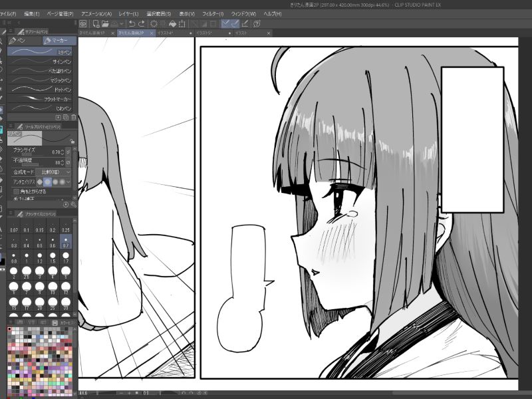Screen dimensions: 532x399
Task: Pick the black swatch at color set start
Action: pos(10,329)
